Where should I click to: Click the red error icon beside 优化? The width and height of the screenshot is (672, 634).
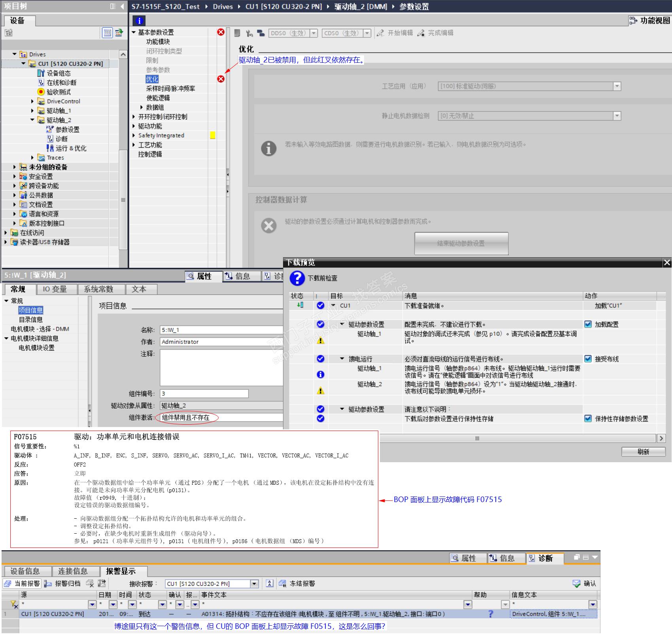(221, 79)
